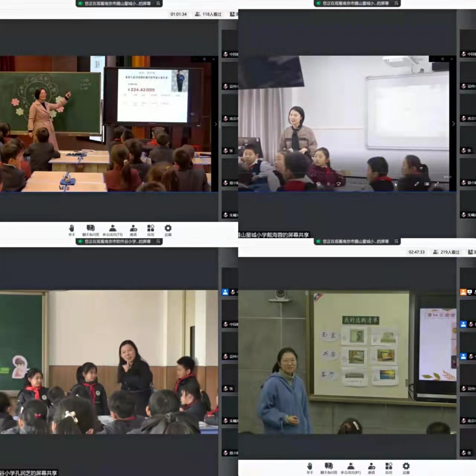The image size is (476, 476).
Task: Open the 聊天&问答 chat panel
Action: click(90, 228)
